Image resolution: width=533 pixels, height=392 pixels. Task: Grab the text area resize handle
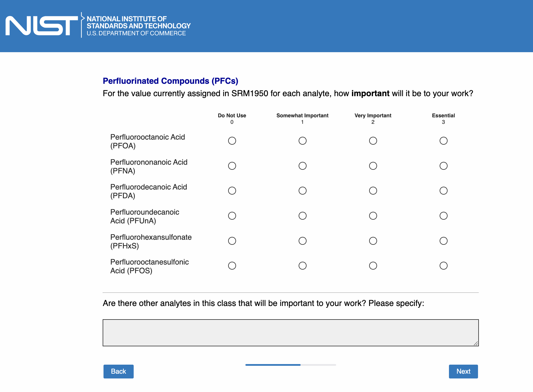[476, 343]
